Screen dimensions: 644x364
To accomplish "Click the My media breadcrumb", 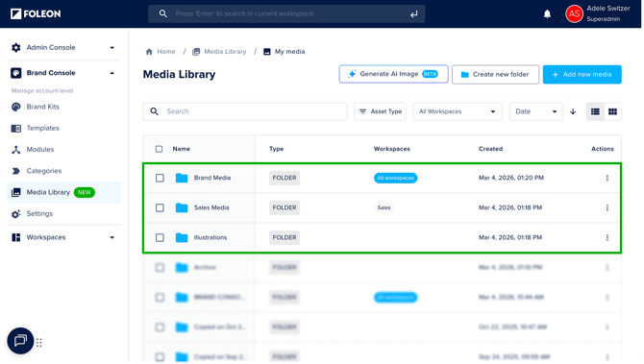I will coord(289,52).
